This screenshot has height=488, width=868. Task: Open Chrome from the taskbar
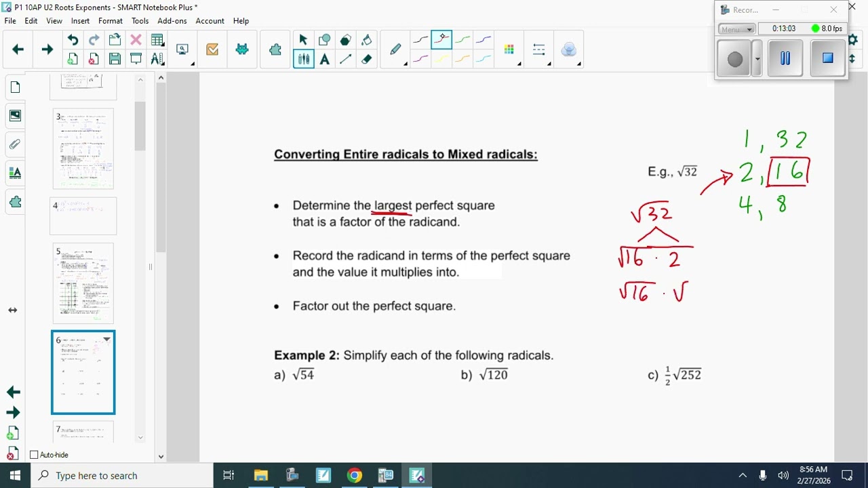point(355,476)
